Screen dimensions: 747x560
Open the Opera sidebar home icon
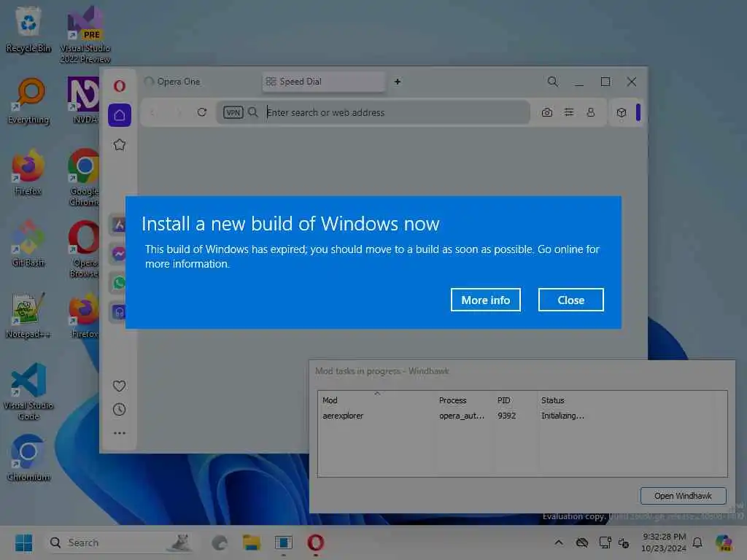point(120,115)
